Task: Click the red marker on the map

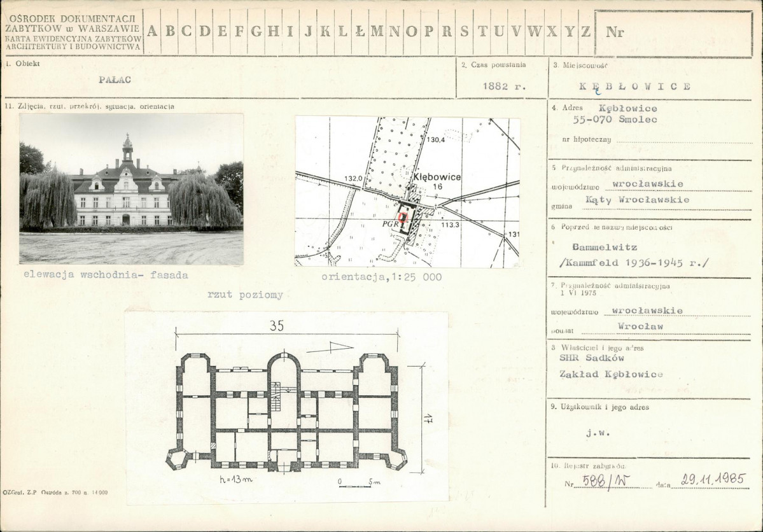Action: click(x=403, y=218)
